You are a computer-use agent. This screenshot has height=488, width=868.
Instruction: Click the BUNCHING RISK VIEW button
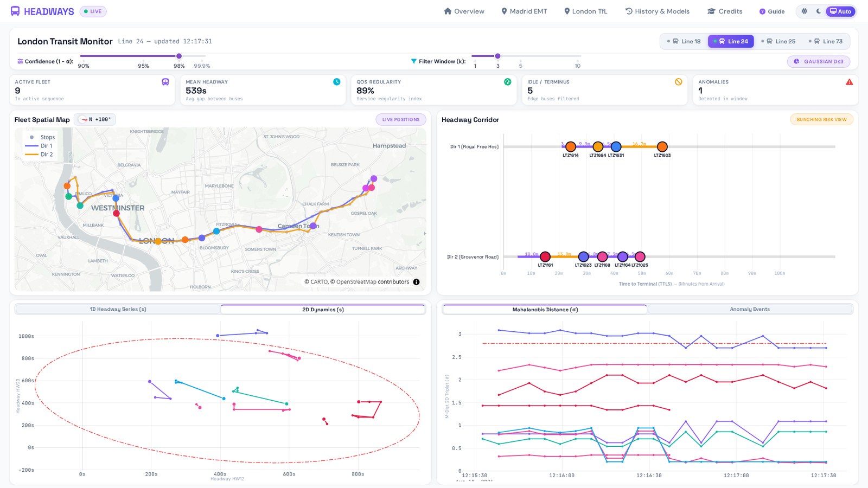pyautogui.click(x=821, y=119)
